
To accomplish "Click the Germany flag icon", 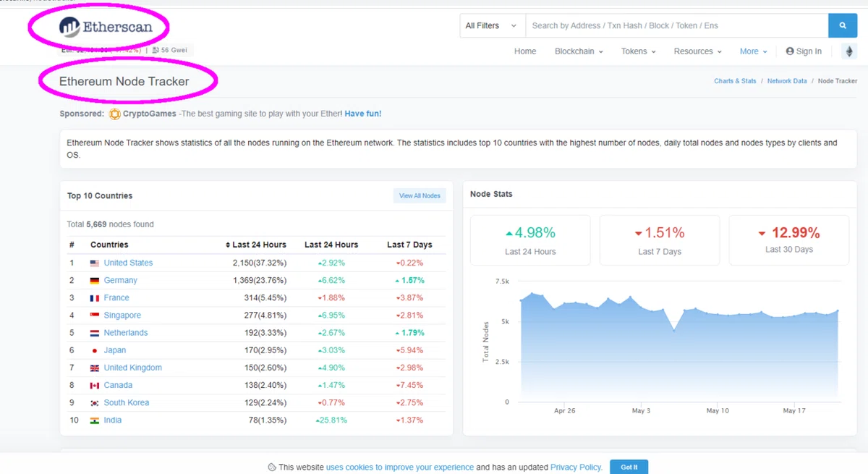I will [x=95, y=280].
